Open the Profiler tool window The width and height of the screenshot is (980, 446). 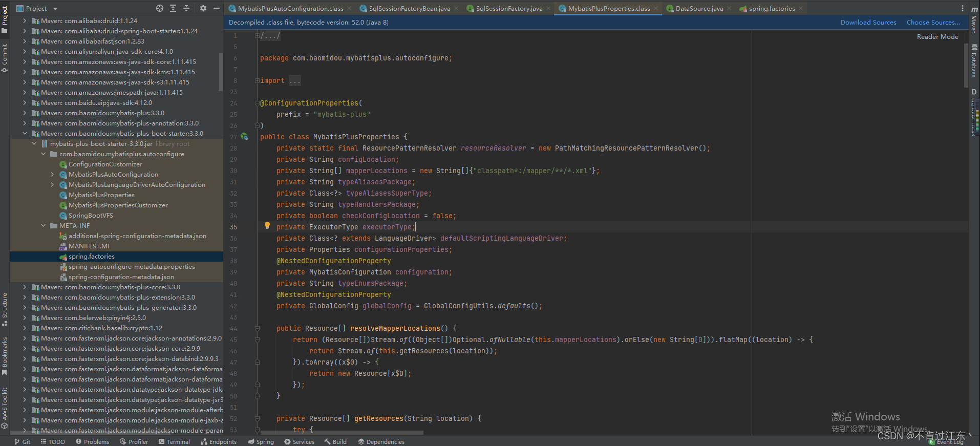(x=134, y=441)
